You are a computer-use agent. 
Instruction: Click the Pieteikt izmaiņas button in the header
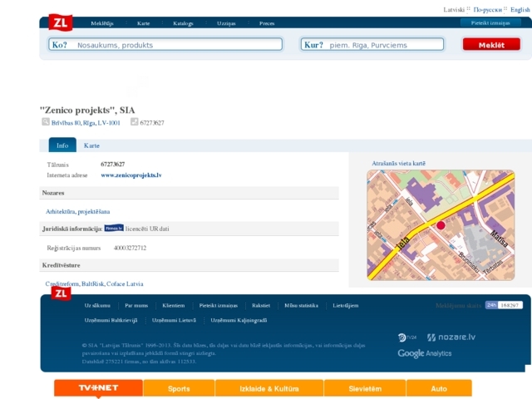click(x=490, y=22)
